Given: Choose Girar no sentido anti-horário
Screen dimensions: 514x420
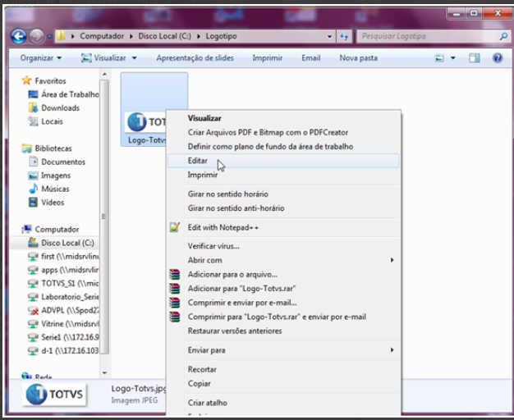Looking at the screenshot, I should pyautogui.click(x=283, y=208).
